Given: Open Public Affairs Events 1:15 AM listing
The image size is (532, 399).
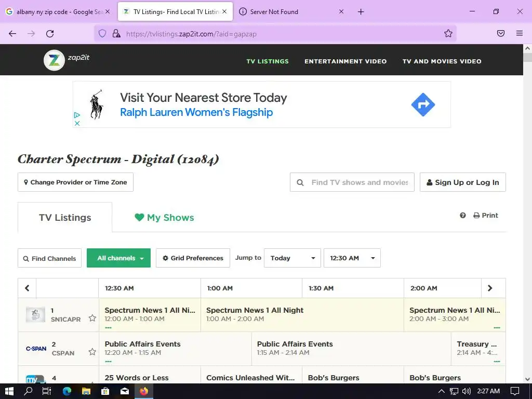Looking at the screenshot, I should pyautogui.click(x=352, y=349).
